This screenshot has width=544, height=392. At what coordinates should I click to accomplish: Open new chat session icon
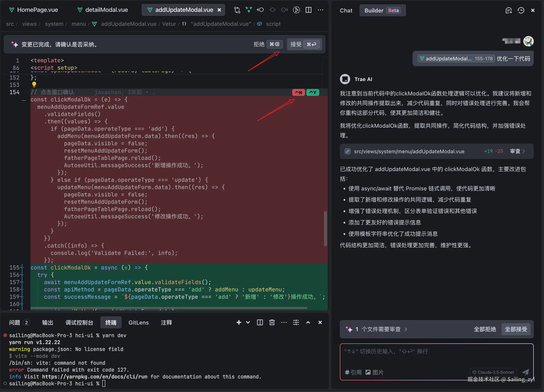click(508, 10)
